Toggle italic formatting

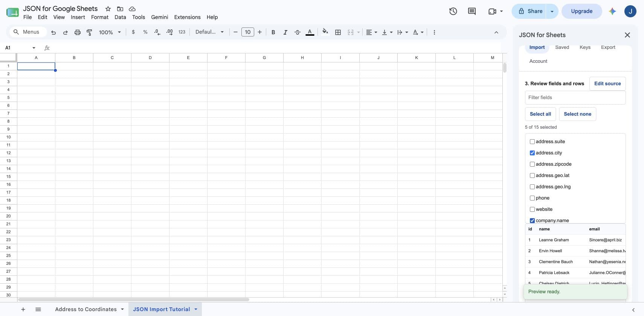285,32
